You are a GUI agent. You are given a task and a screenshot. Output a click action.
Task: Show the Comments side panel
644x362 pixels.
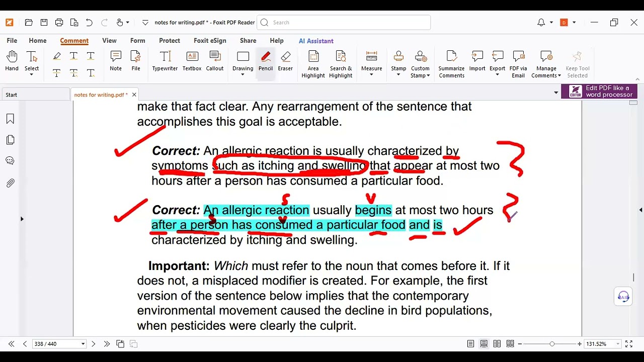point(10,161)
